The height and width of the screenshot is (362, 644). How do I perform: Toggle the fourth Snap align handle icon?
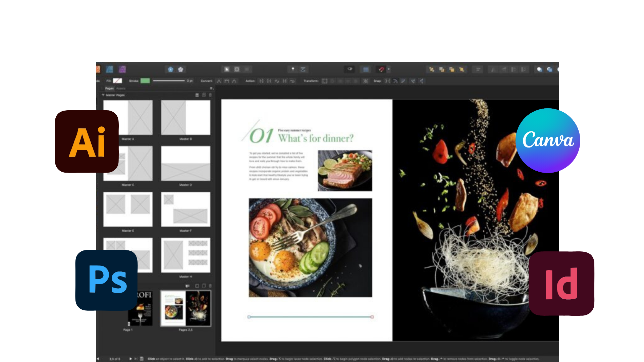point(413,81)
